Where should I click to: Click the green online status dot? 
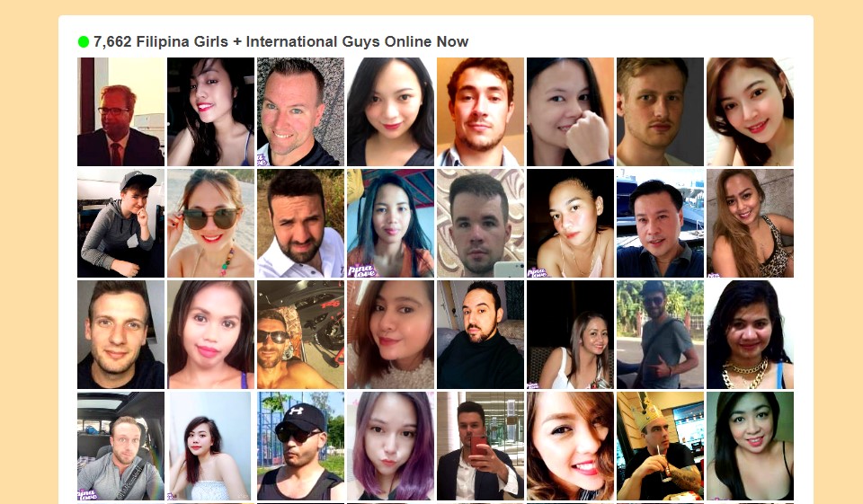coord(84,42)
